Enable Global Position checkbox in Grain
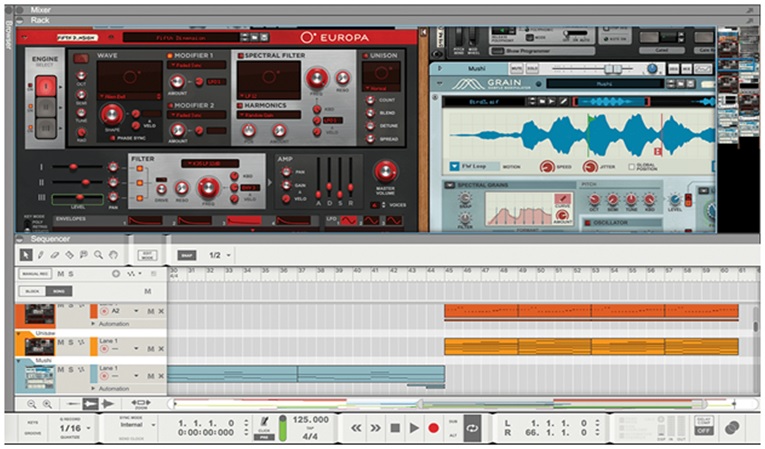Screen dimensions: 765x449 [631, 166]
